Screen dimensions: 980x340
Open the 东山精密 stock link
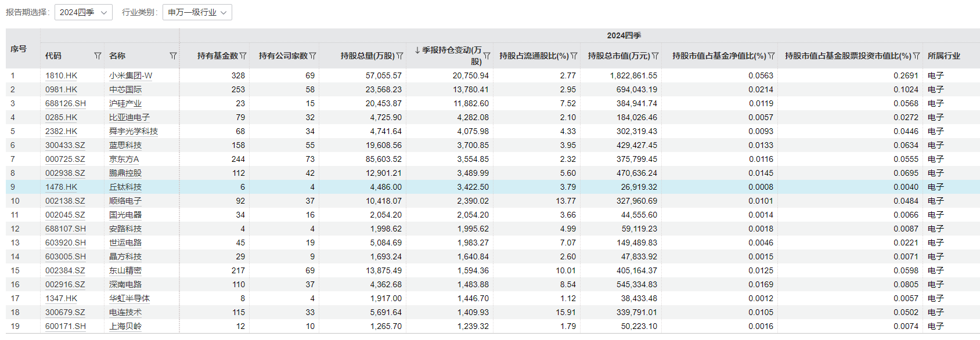125,270
